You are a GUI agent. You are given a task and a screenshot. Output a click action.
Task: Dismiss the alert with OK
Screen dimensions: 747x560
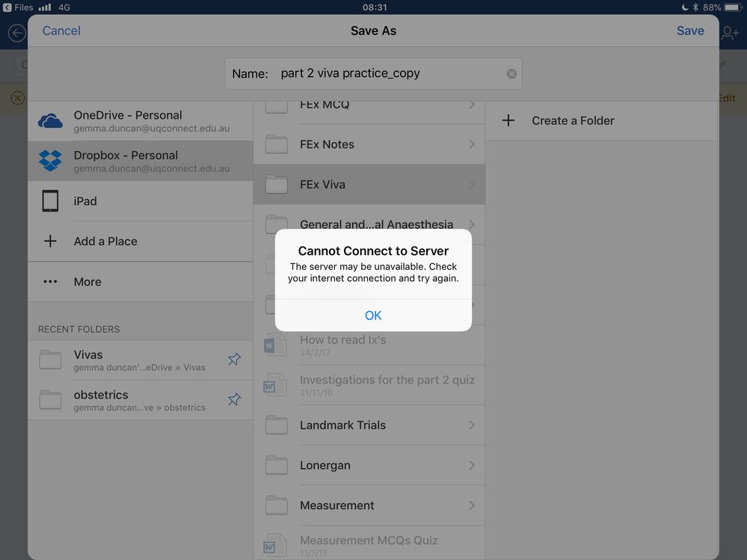coord(373,316)
